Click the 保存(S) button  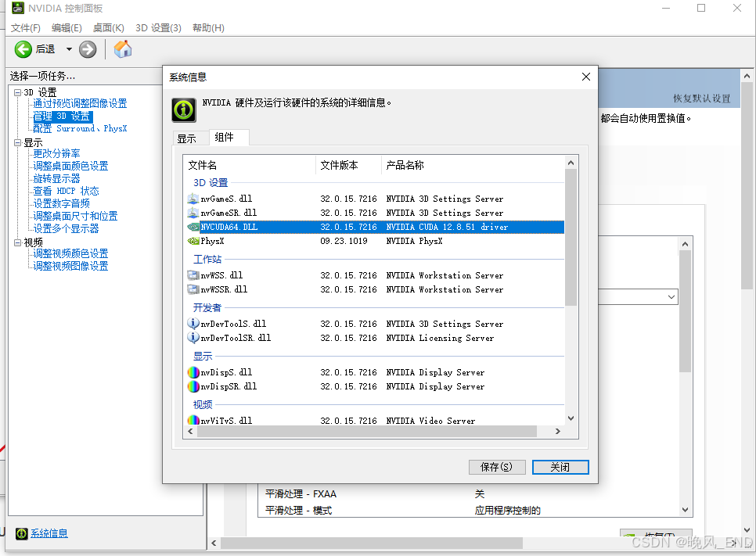click(x=497, y=467)
